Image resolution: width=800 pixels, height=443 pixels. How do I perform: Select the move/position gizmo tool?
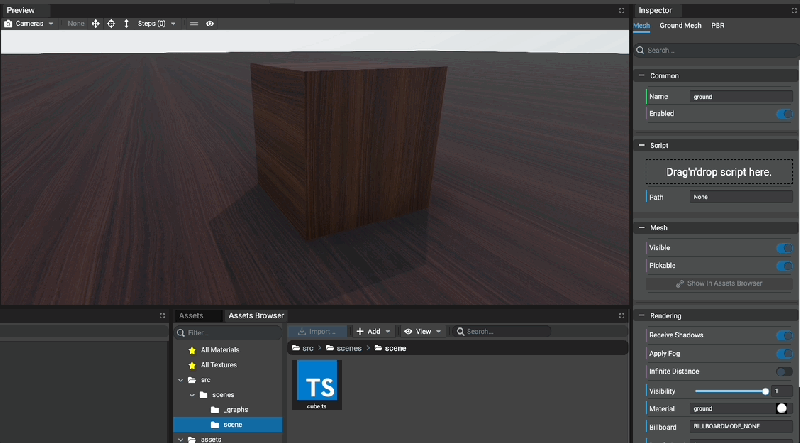96,23
